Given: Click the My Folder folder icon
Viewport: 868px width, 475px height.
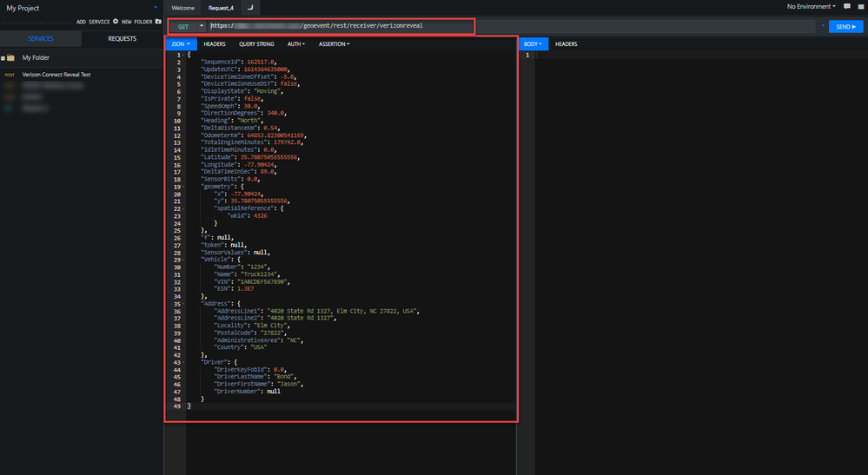Looking at the screenshot, I should [10, 57].
